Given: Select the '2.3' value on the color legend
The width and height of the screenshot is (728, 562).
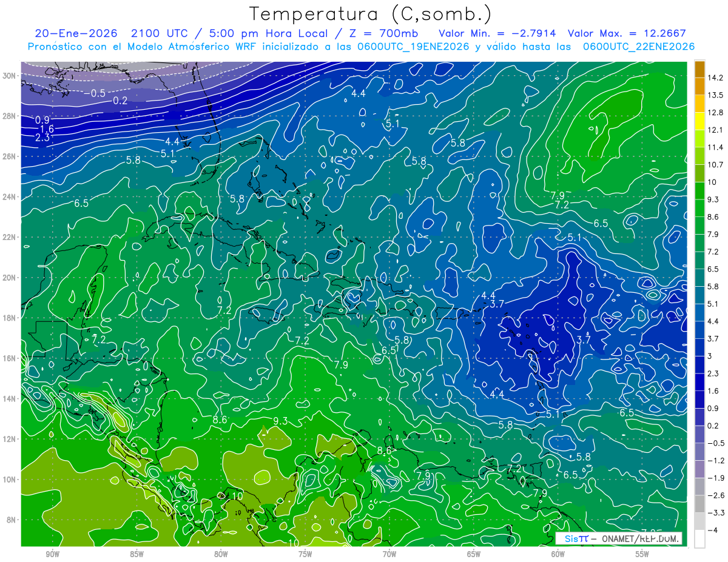Looking at the screenshot, I should (713, 373).
